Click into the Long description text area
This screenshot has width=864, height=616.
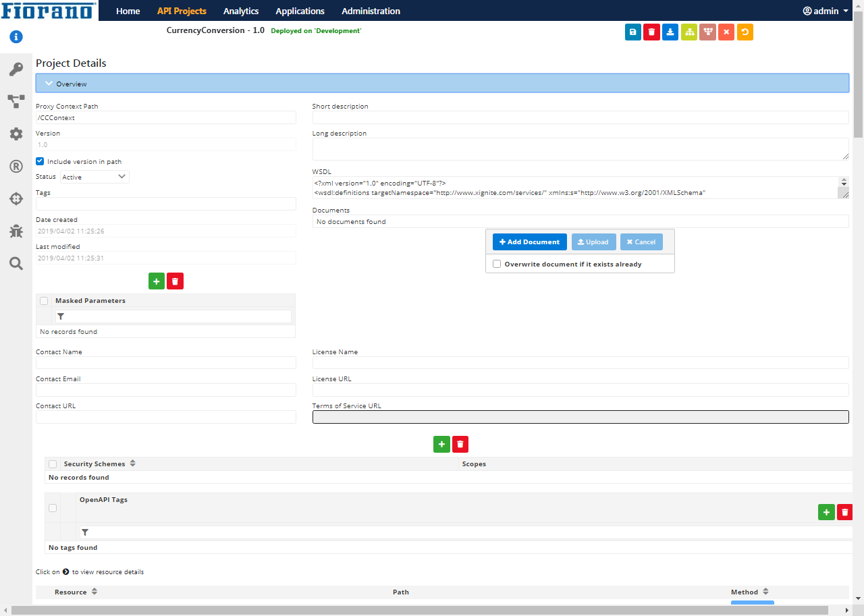click(580, 149)
